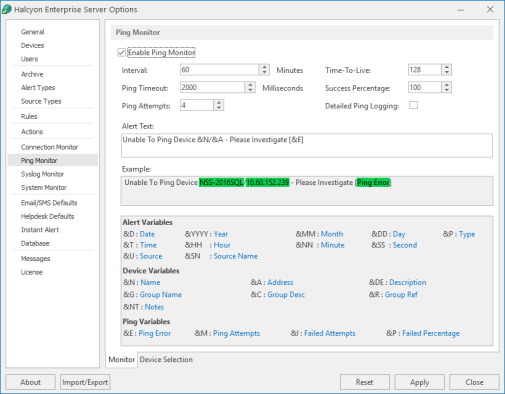Click the About button

(30, 382)
